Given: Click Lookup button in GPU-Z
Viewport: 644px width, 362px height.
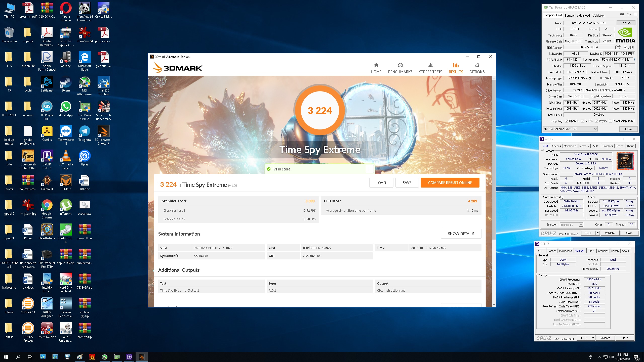Looking at the screenshot, I should [x=626, y=23].
